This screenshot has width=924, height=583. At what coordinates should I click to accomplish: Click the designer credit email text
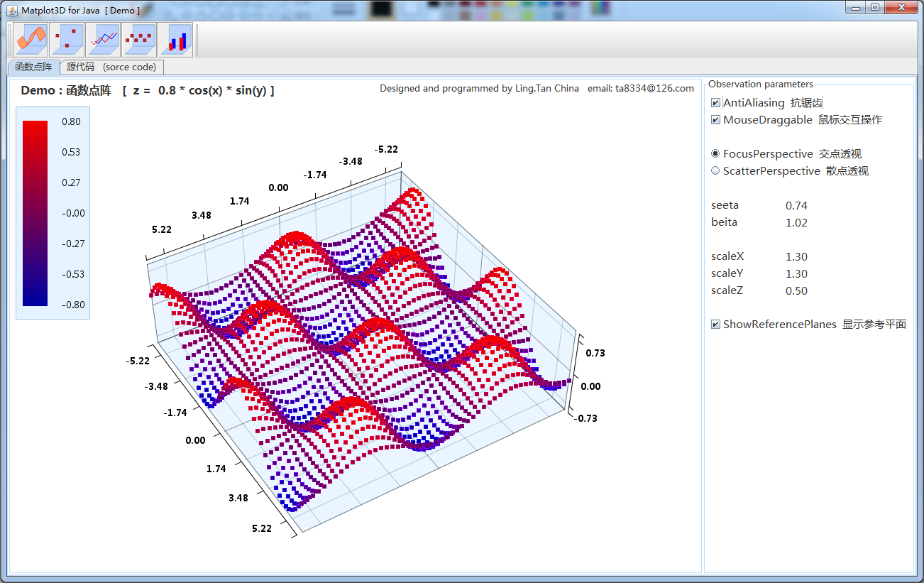tap(537, 89)
